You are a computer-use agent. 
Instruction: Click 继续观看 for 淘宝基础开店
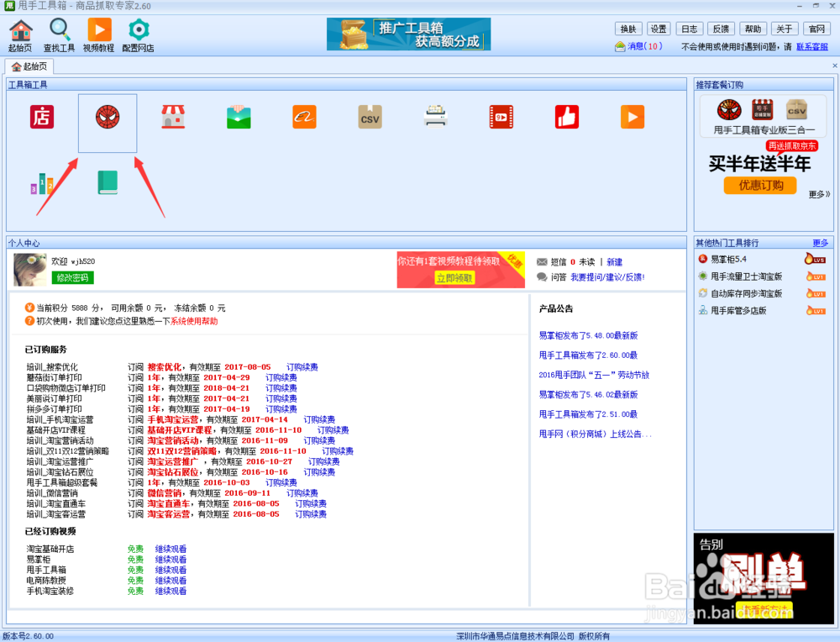point(171,550)
